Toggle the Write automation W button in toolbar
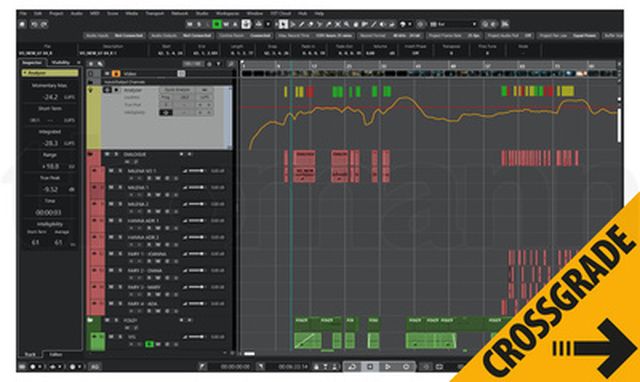Viewport: 640px width, 382px height. click(x=226, y=24)
